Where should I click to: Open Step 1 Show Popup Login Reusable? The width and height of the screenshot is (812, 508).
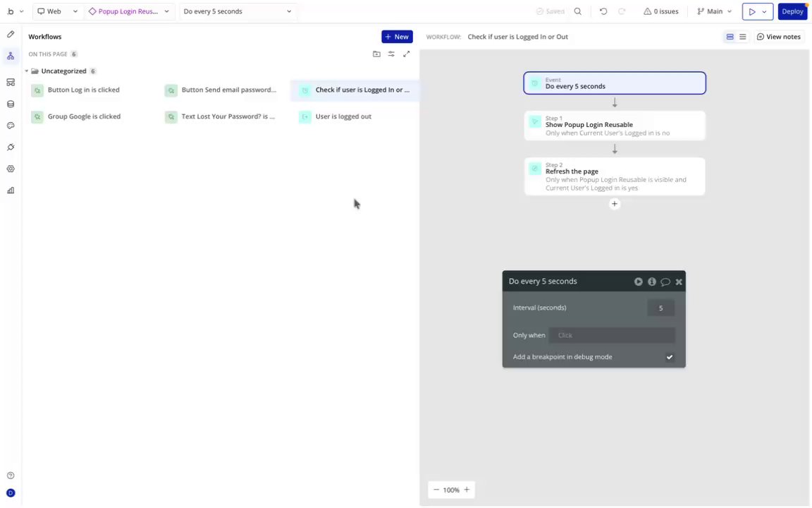click(614, 126)
